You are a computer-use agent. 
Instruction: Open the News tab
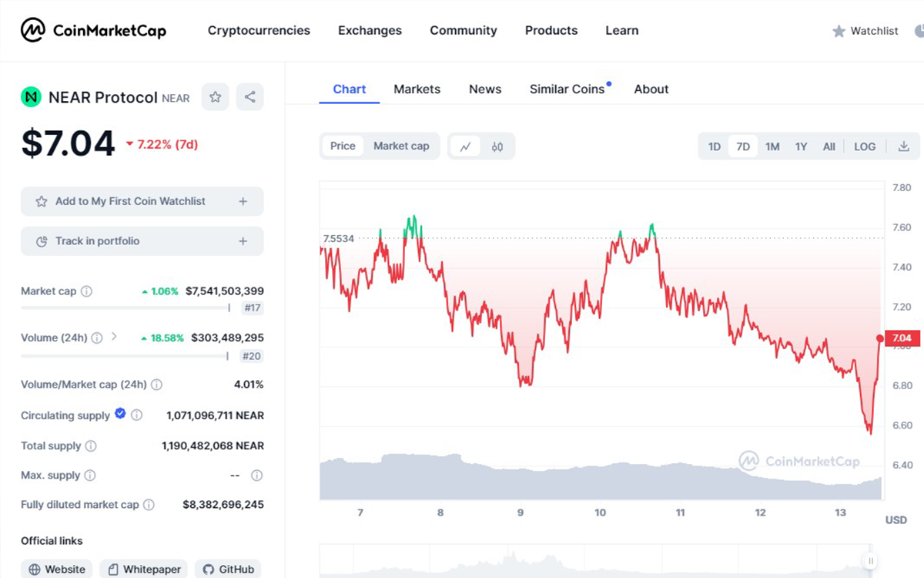tap(485, 89)
